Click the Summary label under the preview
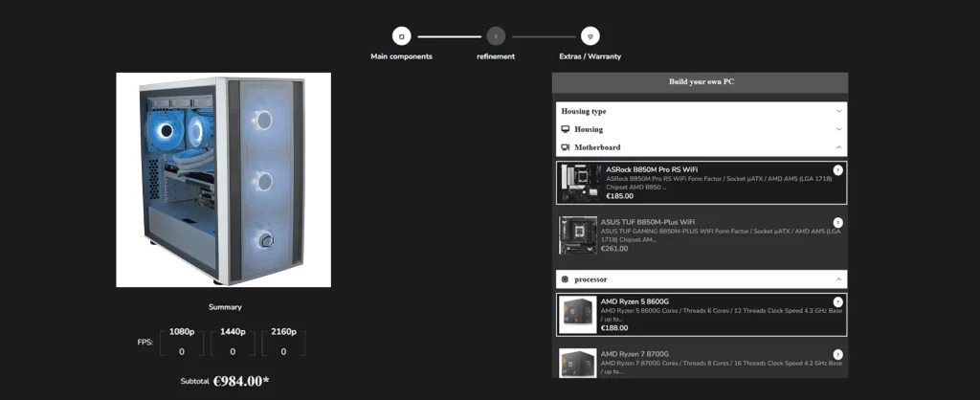Screen dimensions: 980x400 click(225, 307)
